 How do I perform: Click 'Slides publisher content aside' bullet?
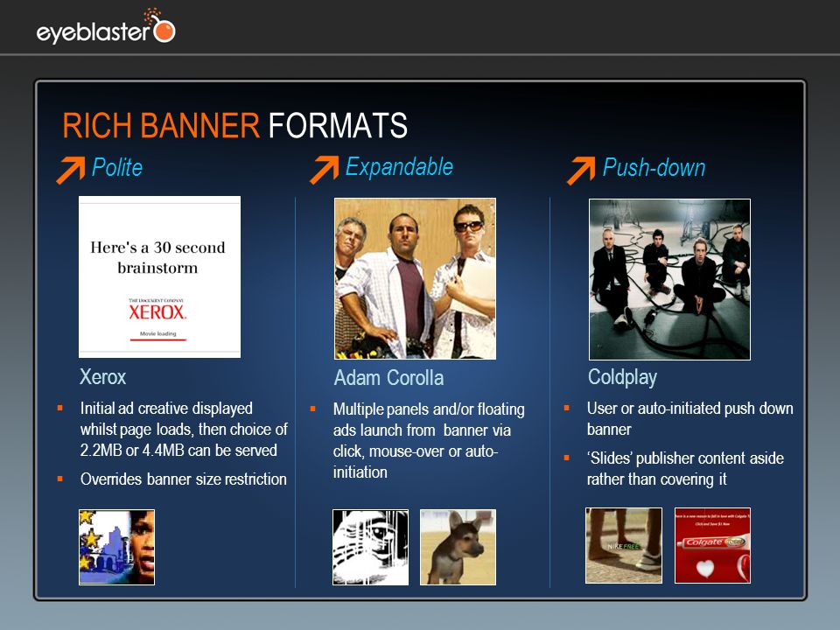pyautogui.click(x=685, y=469)
